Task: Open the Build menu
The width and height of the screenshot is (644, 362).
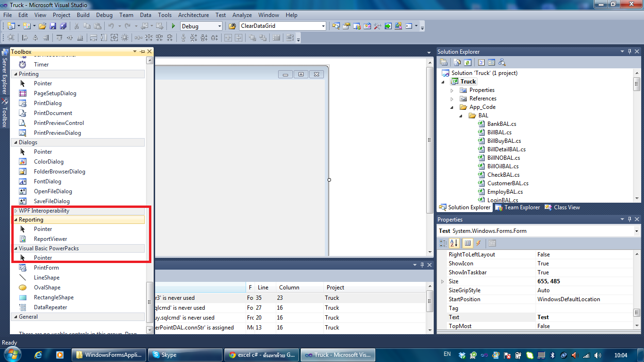Action: pyautogui.click(x=83, y=15)
